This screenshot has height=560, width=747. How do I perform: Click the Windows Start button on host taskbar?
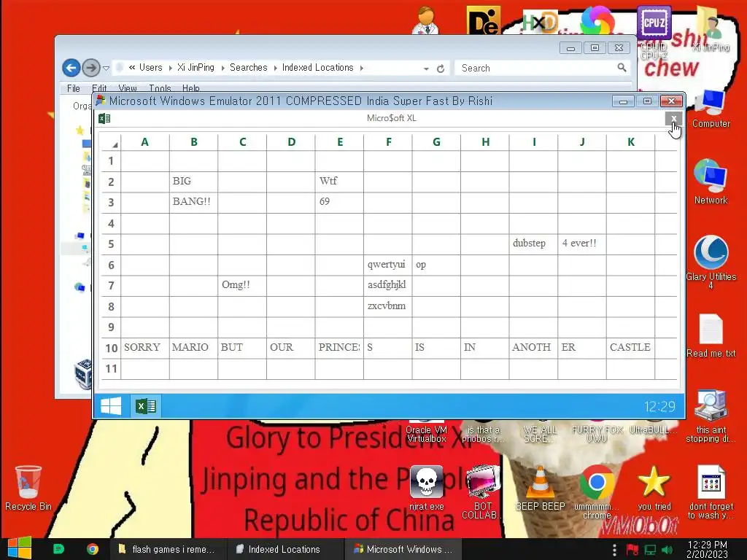pos(20,548)
